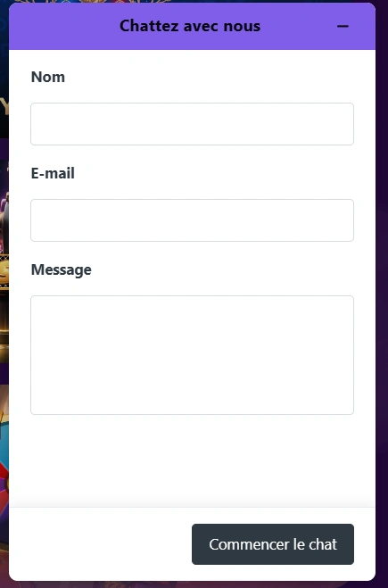Click the empty header space before the minimize dash
Screen dimensions: 388x588
click(x=300, y=26)
